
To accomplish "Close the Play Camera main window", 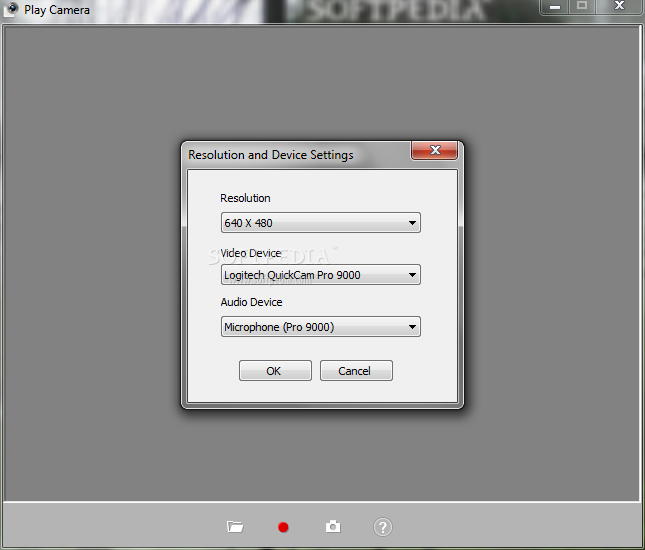I will 619,7.
